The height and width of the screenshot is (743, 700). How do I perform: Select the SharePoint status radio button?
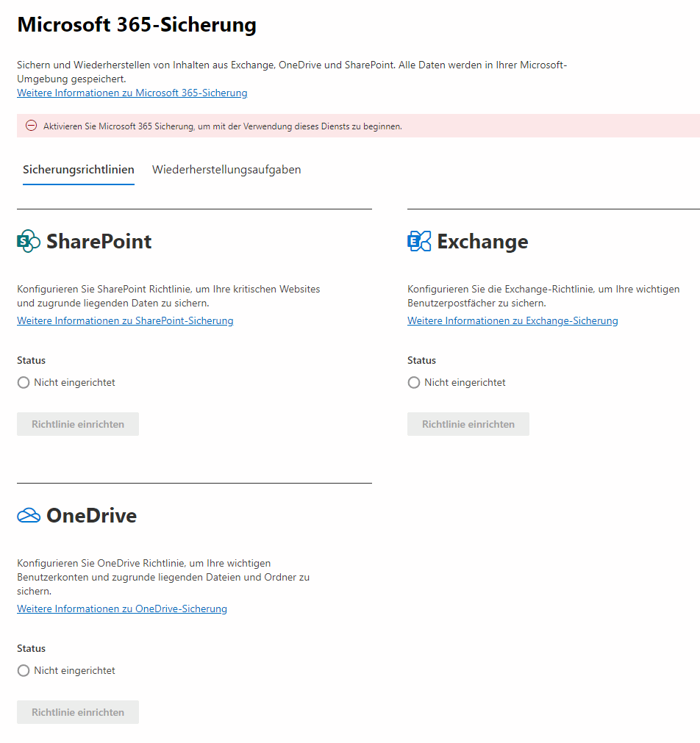(x=23, y=382)
